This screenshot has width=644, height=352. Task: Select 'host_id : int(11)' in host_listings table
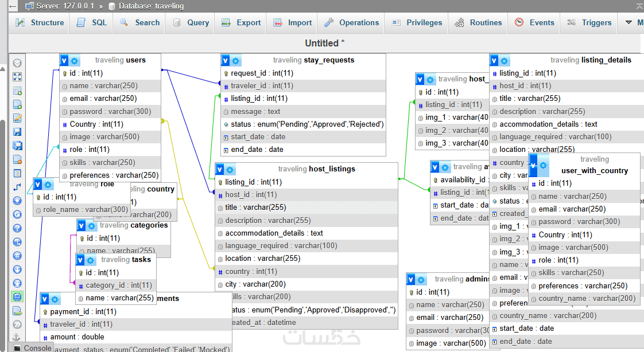(x=307, y=194)
